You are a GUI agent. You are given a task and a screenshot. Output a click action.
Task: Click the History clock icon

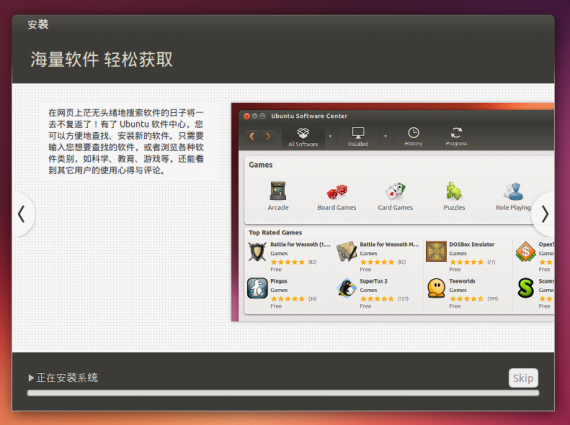413,132
